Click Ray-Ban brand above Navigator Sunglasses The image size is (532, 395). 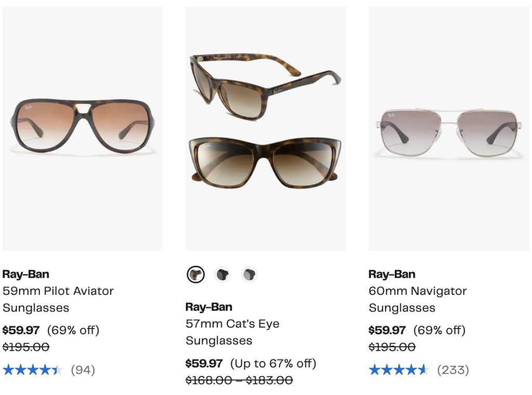[392, 274]
